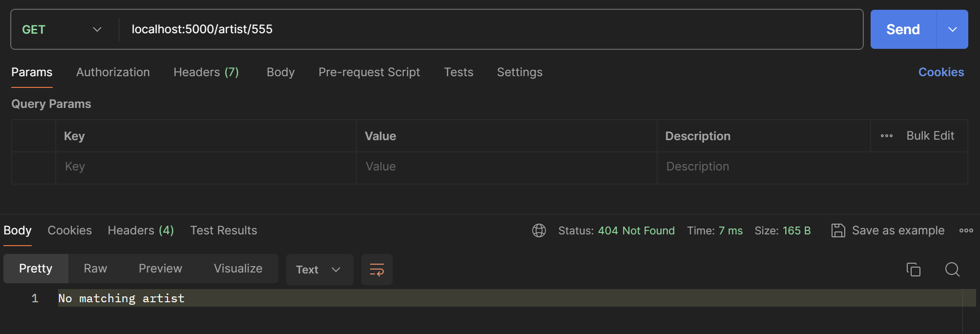Screen dimensions: 980x334
Task: Click Bulk Edit for query params
Action: (930, 136)
